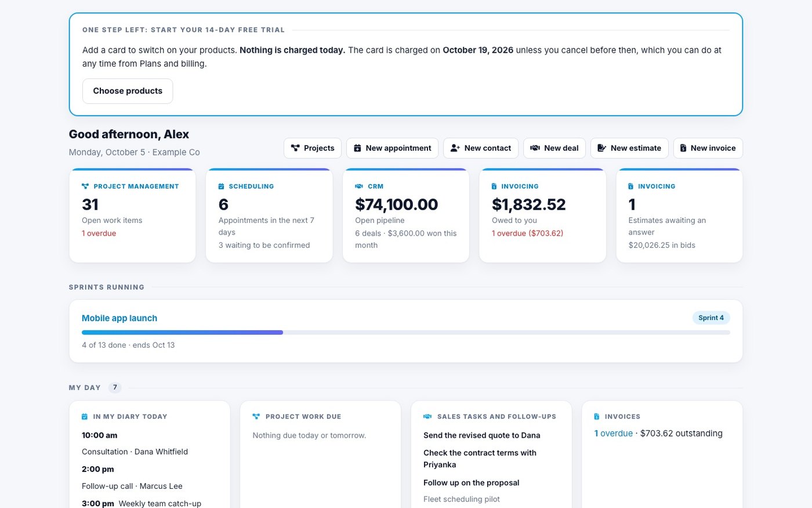Screen dimensions: 812x508
Task: Click the calendar icon beside In My Diary Today
Action: click(85, 416)
